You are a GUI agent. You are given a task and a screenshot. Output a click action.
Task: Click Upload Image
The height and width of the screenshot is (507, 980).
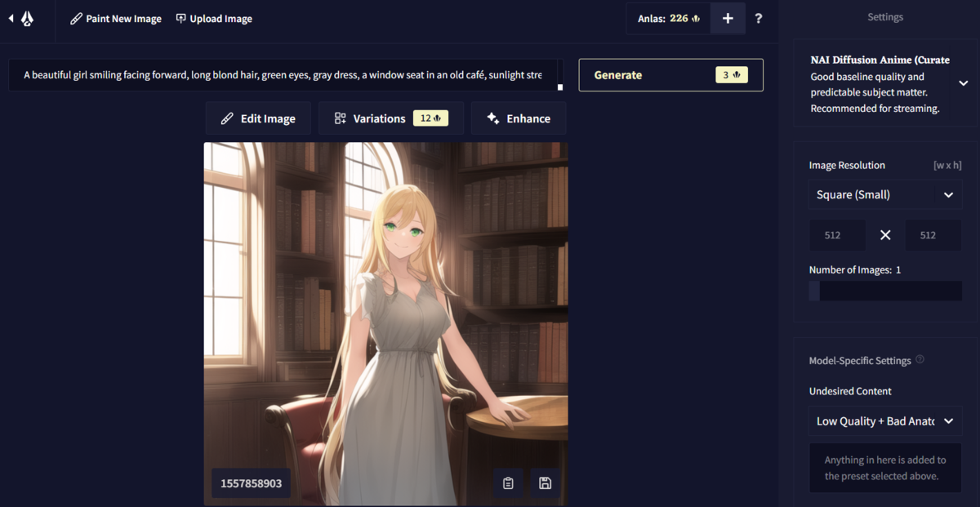tap(214, 19)
